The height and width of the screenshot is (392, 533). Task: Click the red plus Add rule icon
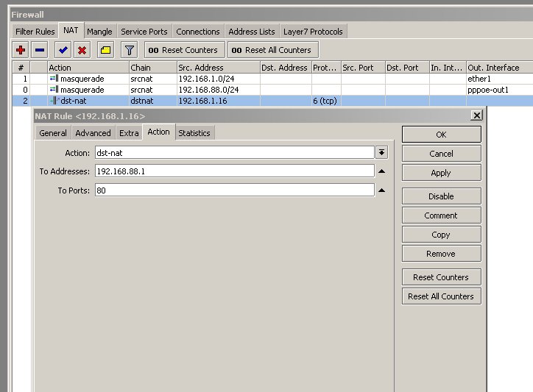21,50
